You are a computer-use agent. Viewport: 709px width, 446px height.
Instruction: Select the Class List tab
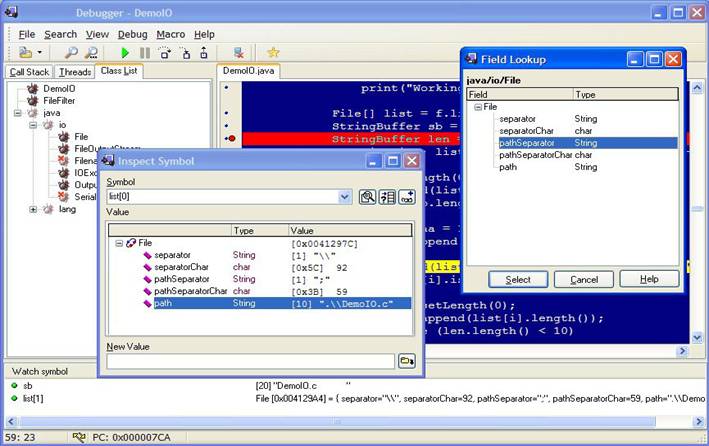(x=119, y=71)
